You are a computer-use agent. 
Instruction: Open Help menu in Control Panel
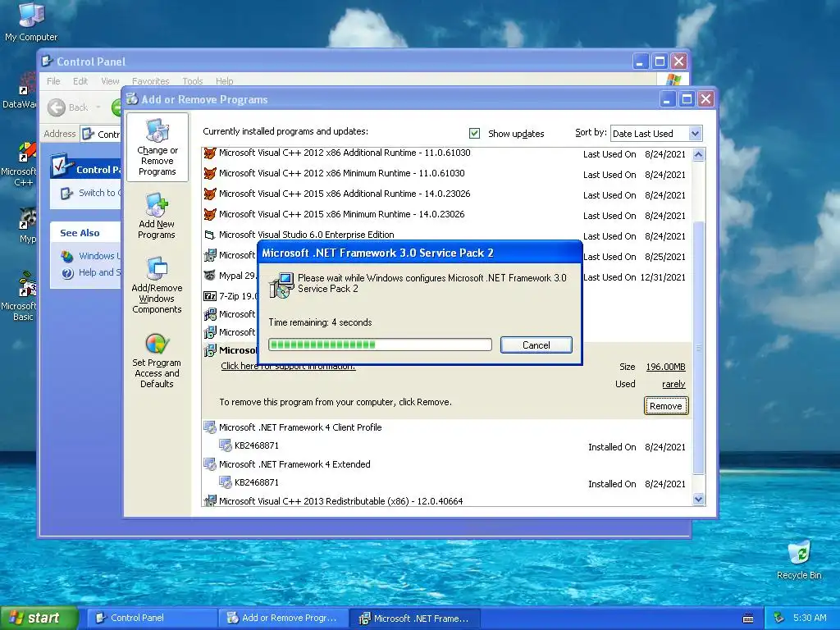(225, 81)
